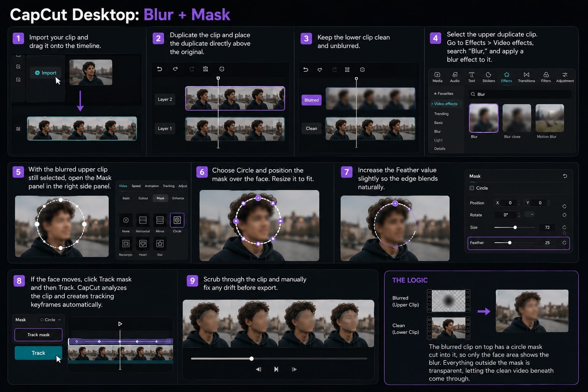Click redo in the Layer 2 timeline toolbar

(175, 69)
